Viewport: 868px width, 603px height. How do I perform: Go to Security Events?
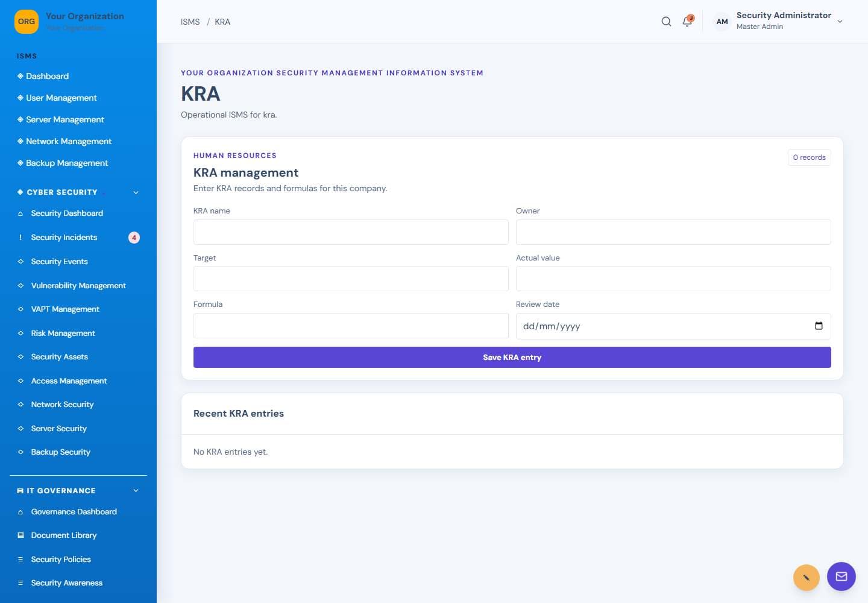pos(59,262)
